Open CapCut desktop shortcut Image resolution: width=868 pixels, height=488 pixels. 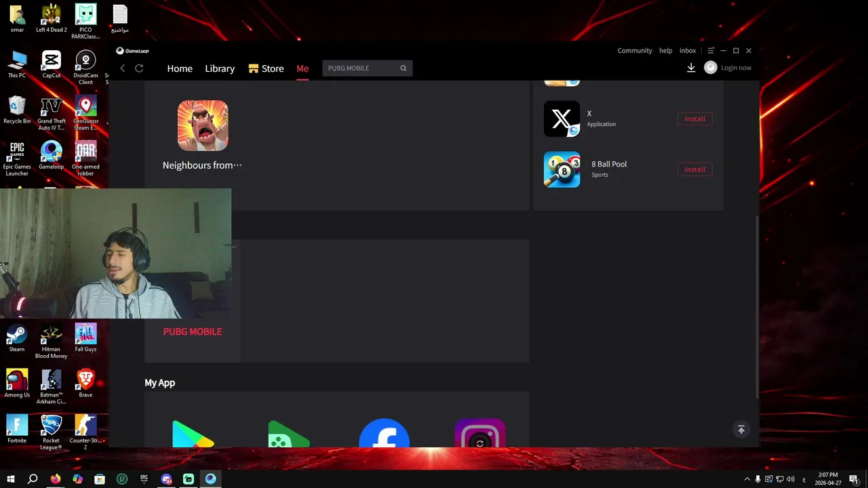point(51,64)
